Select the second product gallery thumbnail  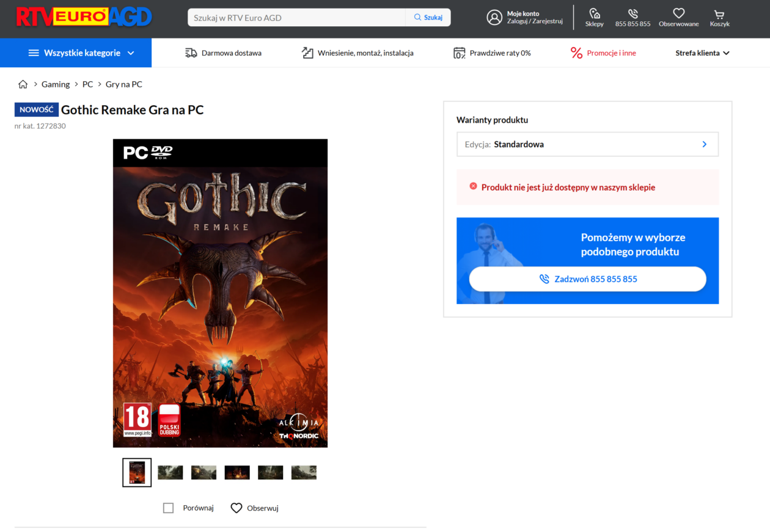pos(170,472)
